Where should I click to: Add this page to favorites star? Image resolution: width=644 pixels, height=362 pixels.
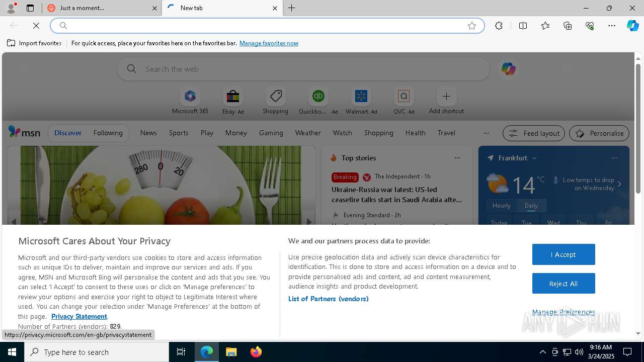(x=472, y=26)
